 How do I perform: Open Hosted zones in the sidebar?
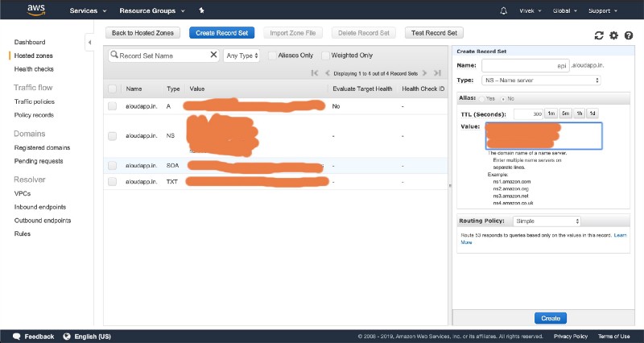pyautogui.click(x=33, y=56)
